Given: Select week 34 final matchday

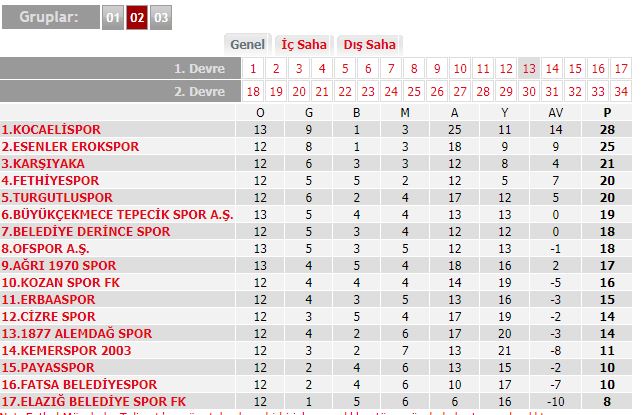Looking at the screenshot, I should [x=621, y=91].
